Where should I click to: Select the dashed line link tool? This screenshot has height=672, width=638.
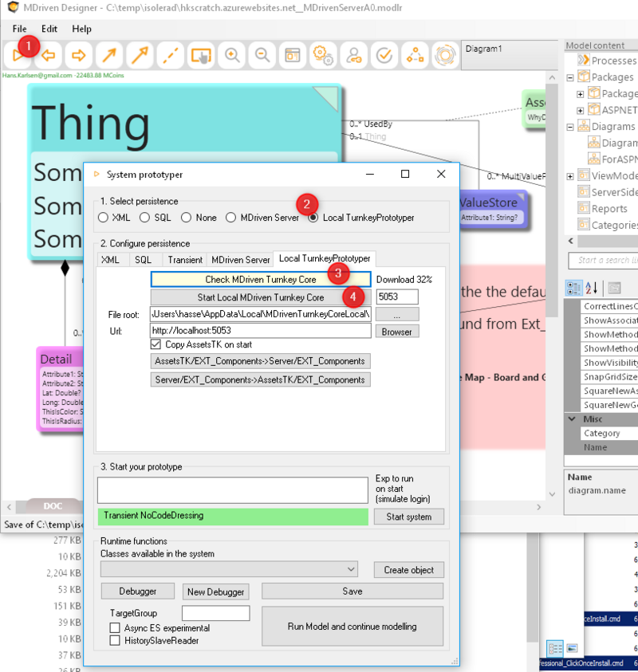pyautogui.click(x=170, y=55)
